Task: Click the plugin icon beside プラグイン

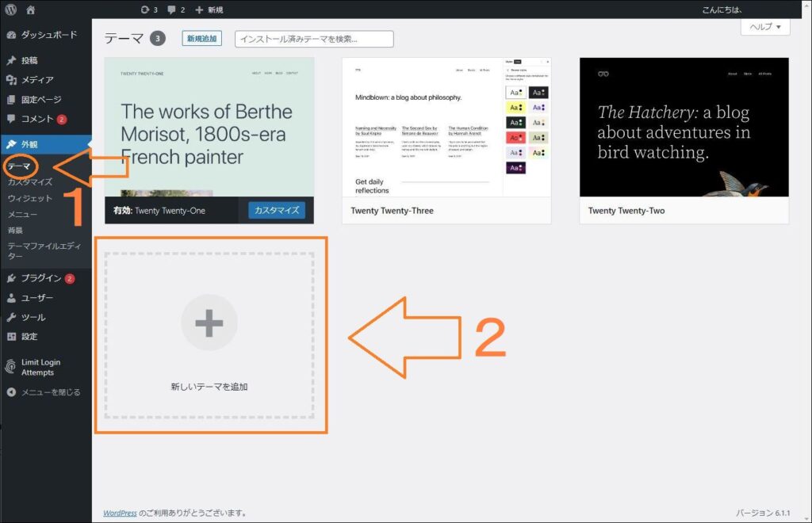Action: click(11, 278)
